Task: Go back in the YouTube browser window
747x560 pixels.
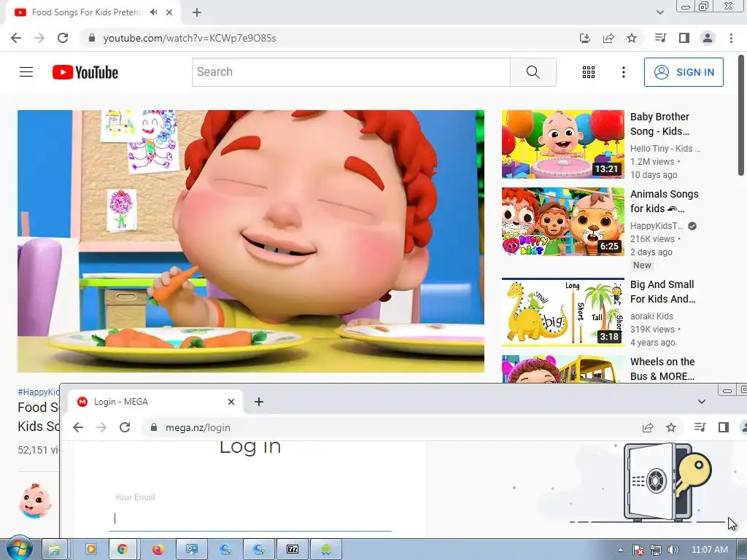Action: tap(16, 38)
